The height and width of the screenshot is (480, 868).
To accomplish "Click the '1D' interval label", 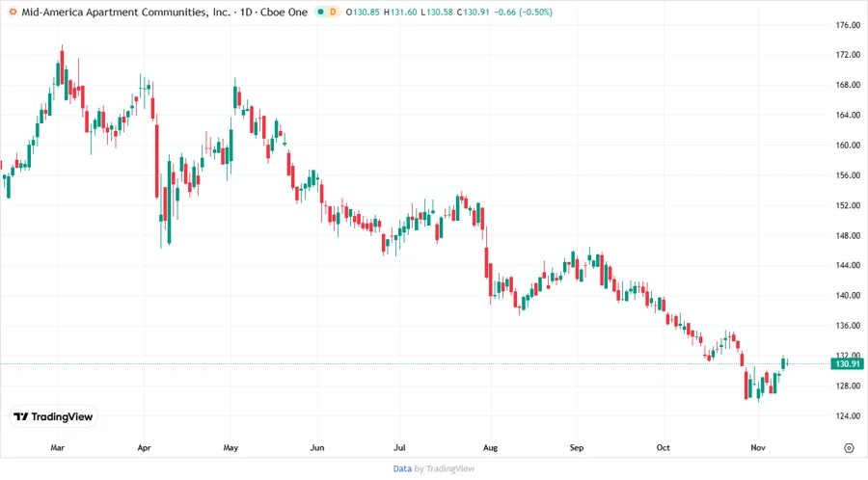I will [x=246, y=12].
